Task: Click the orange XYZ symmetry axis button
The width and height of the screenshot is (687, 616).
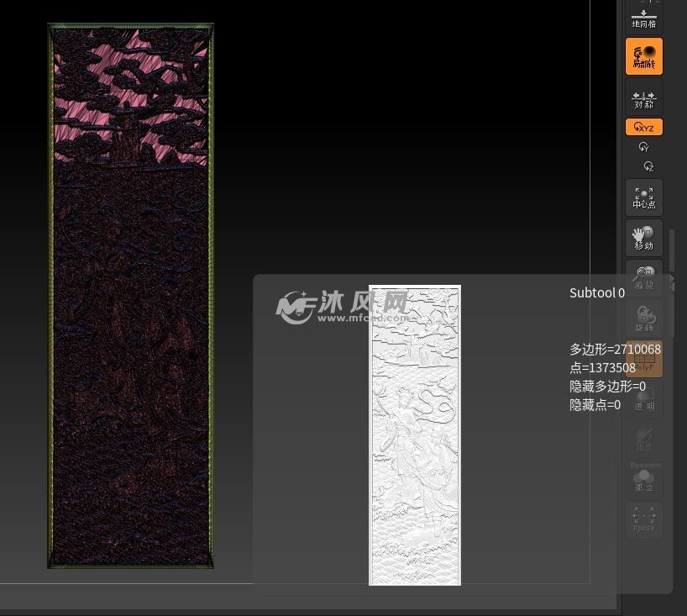Action: (644, 127)
